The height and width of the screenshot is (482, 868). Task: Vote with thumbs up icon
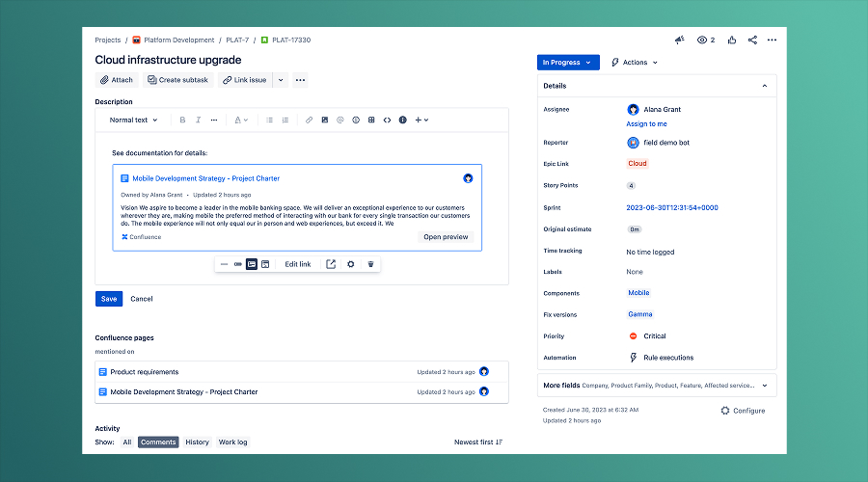[x=732, y=40]
